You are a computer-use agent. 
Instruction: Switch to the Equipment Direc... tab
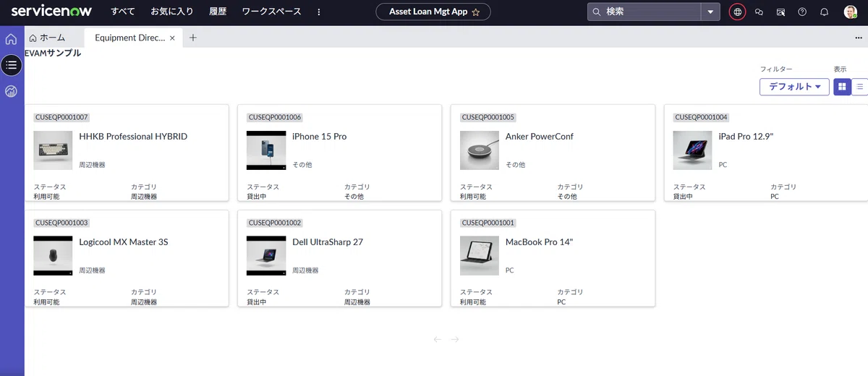(130, 38)
